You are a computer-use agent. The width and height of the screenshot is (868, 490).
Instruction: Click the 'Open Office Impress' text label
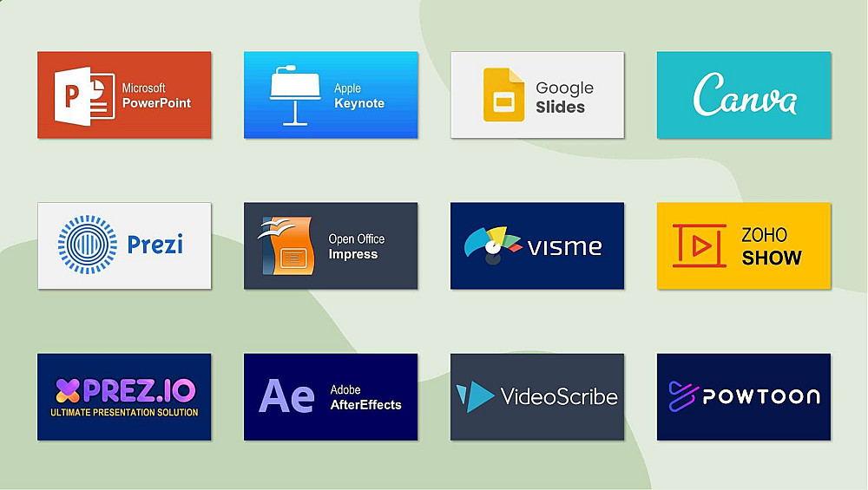point(356,246)
